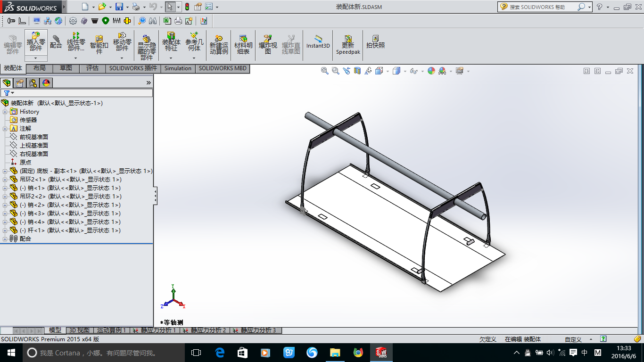
Task: Expand the 吊环2<1> component node
Action: tap(5, 180)
